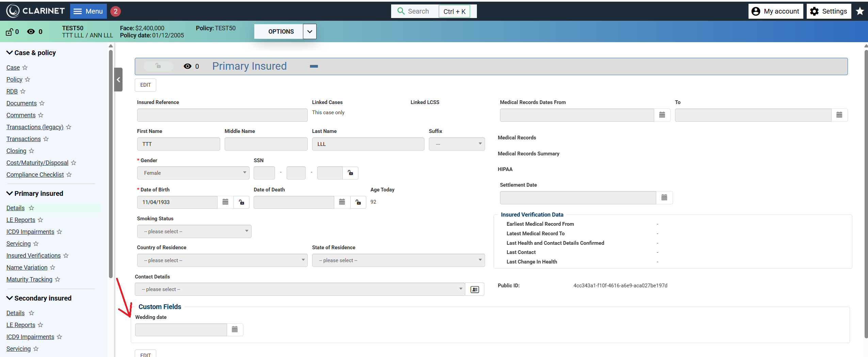
Task: Toggle the lock switch in Primary Insured header
Action: [158, 66]
